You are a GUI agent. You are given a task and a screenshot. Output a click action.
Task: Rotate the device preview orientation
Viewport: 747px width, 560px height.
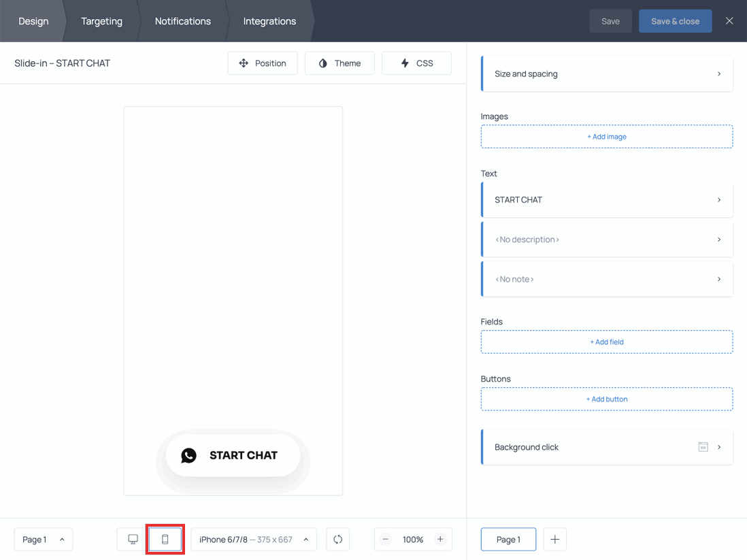337,539
